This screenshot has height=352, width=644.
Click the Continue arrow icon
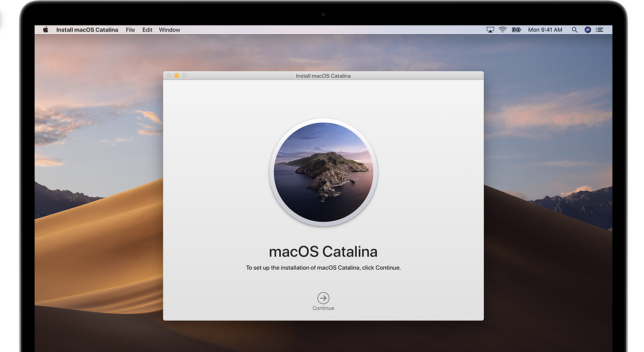[323, 298]
